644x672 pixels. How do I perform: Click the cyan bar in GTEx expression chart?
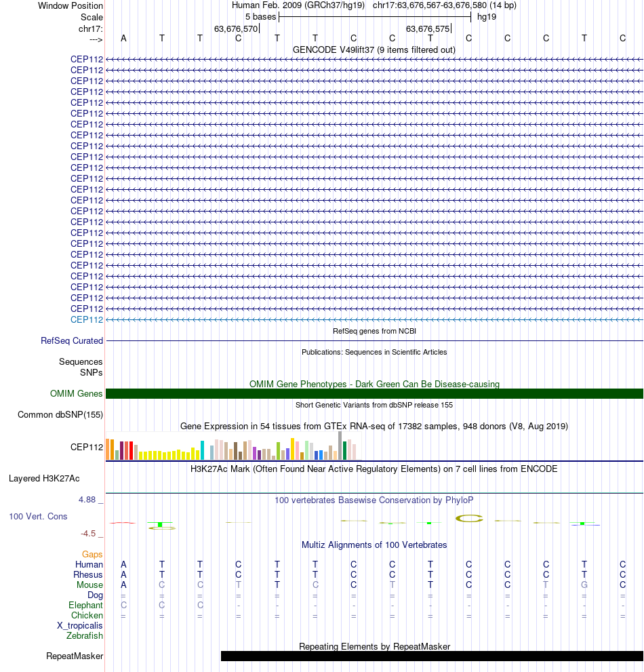[202, 450]
